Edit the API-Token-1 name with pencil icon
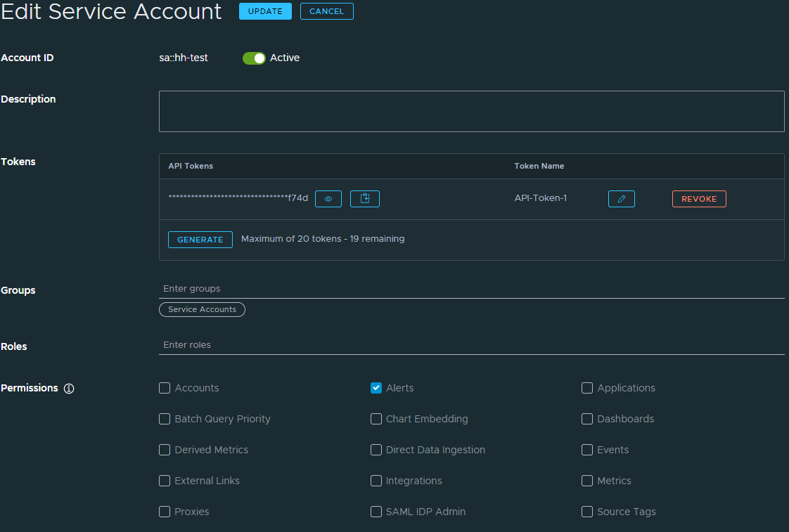 621,199
